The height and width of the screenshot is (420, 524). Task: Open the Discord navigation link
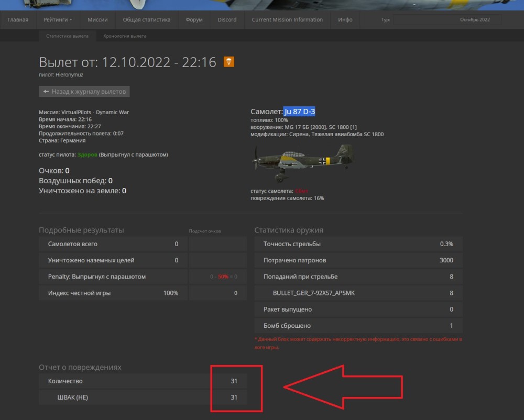tap(227, 20)
